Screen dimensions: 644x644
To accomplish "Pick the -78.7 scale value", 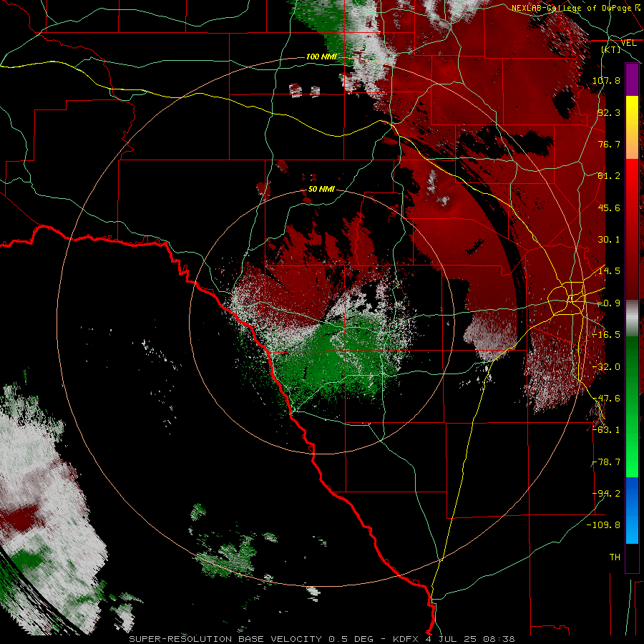I will [x=606, y=462].
